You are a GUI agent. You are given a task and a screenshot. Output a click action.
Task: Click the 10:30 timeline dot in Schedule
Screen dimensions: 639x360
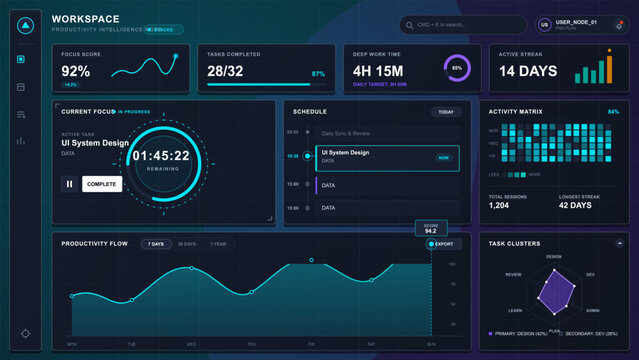(307, 156)
